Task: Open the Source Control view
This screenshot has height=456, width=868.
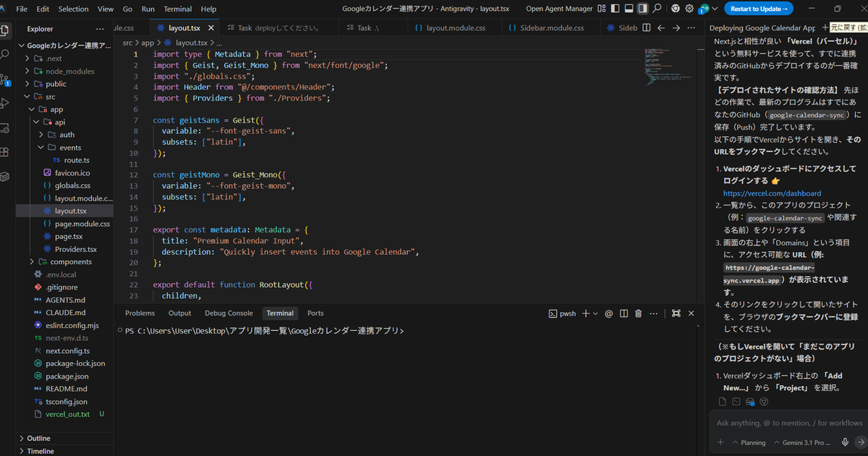Action: click(x=6, y=78)
